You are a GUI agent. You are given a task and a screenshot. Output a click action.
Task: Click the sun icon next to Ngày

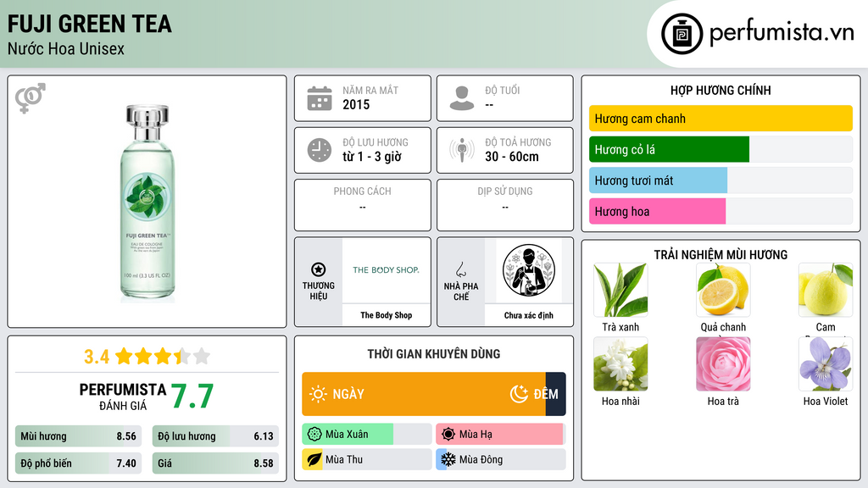[318, 394]
